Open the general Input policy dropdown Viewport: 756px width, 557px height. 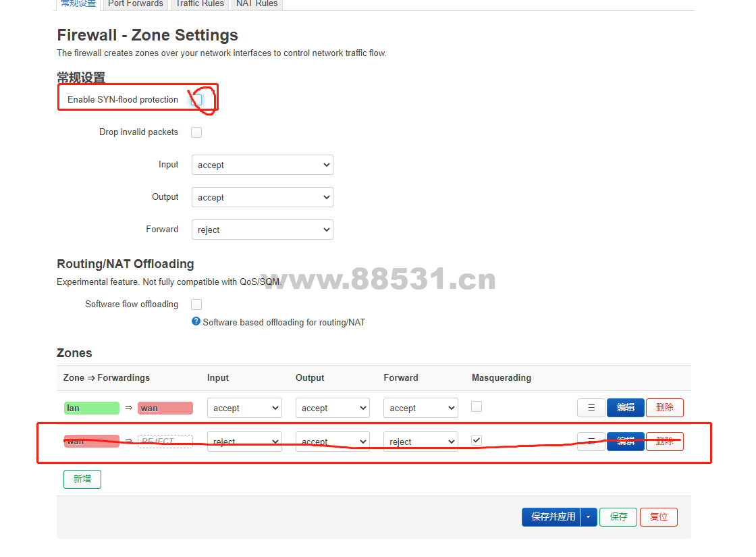(263, 165)
